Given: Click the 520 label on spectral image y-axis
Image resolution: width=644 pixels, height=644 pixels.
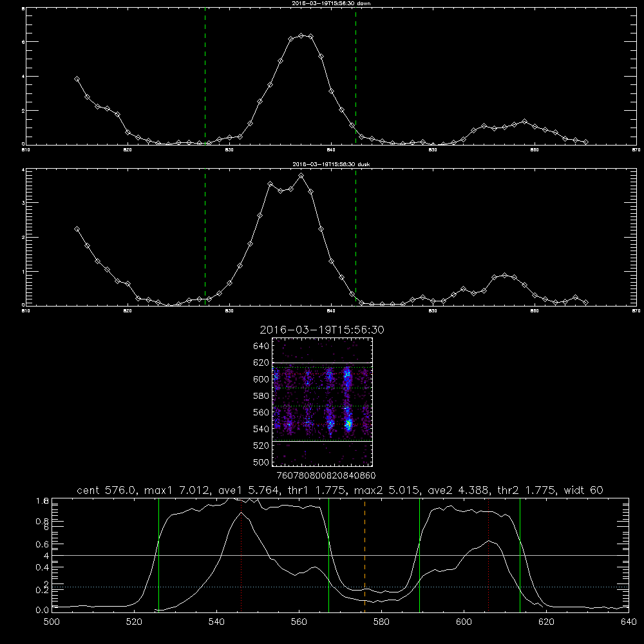Looking at the screenshot, I should pos(261,445).
